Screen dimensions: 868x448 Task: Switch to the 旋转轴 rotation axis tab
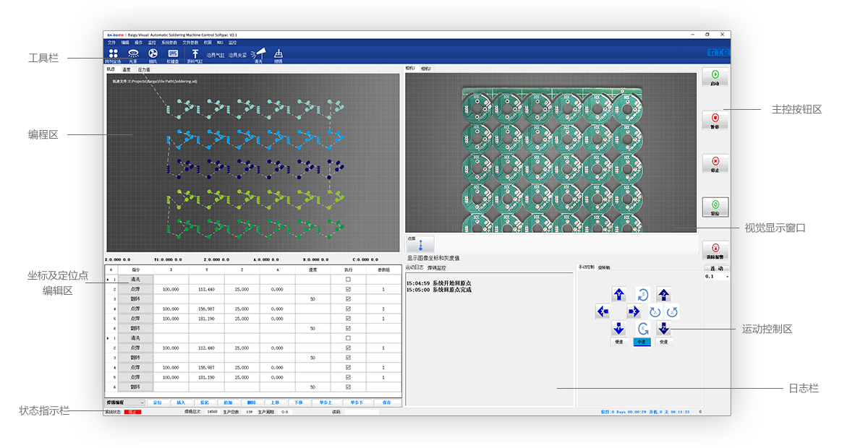(x=604, y=267)
